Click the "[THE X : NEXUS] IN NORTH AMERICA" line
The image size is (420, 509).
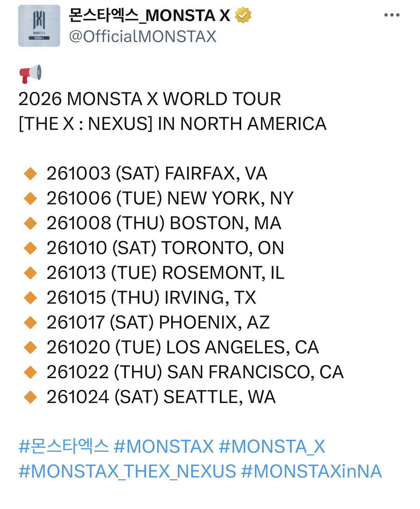coord(172,124)
